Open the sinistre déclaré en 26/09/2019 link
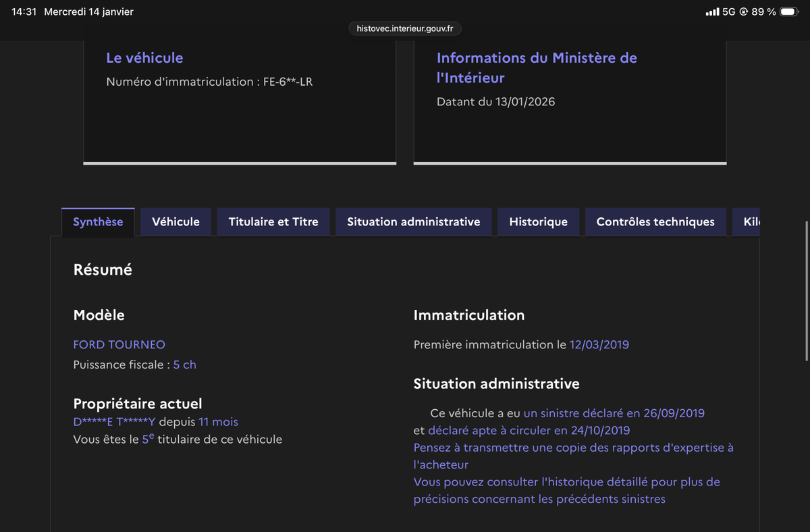The image size is (810, 532). tap(614, 413)
